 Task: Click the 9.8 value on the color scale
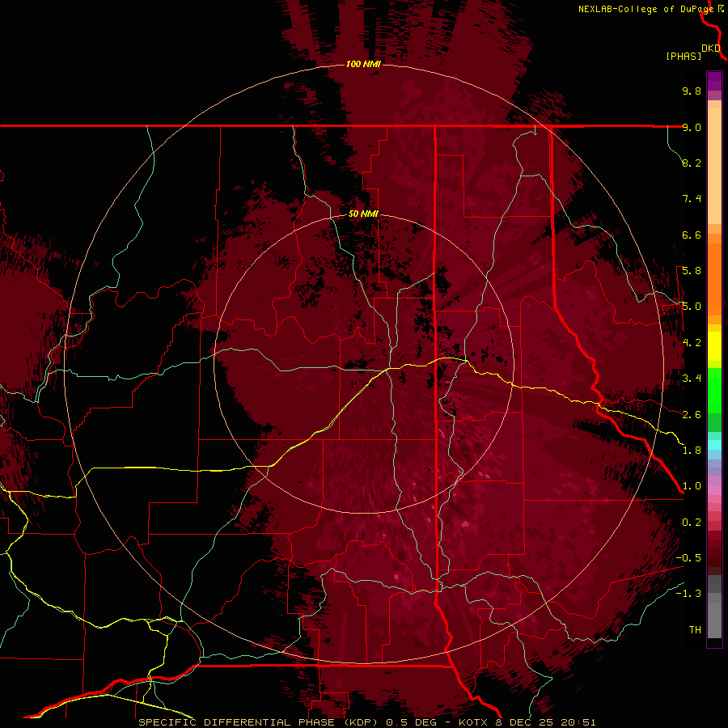point(692,91)
